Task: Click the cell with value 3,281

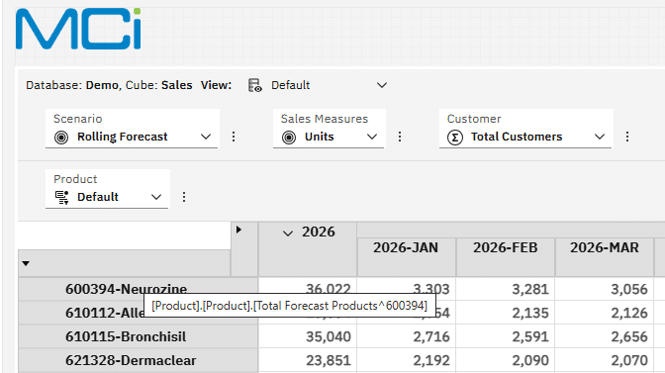Action: coord(506,289)
